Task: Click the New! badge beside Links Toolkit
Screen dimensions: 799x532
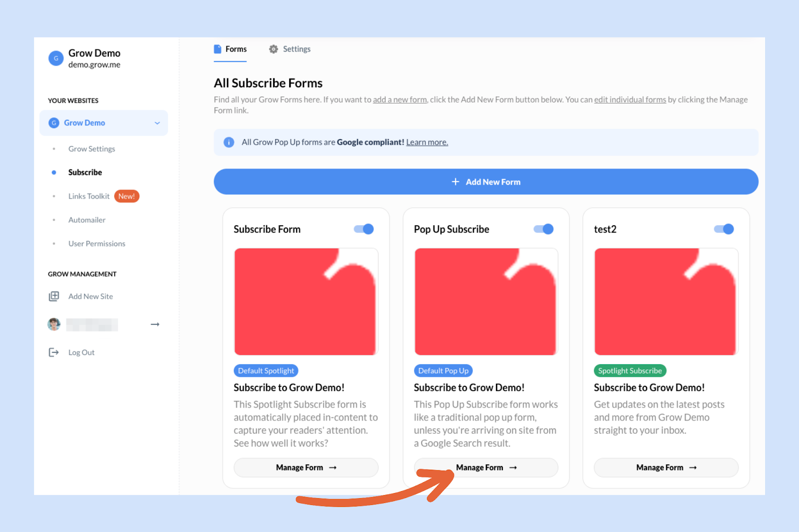Action: coord(126,196)
